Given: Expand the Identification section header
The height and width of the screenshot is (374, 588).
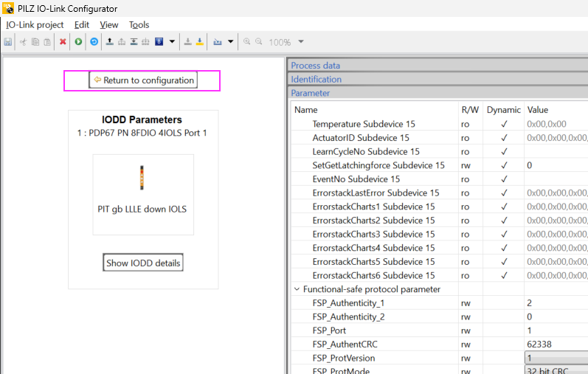Looking at the screenshot, I should tap(439, 79).
